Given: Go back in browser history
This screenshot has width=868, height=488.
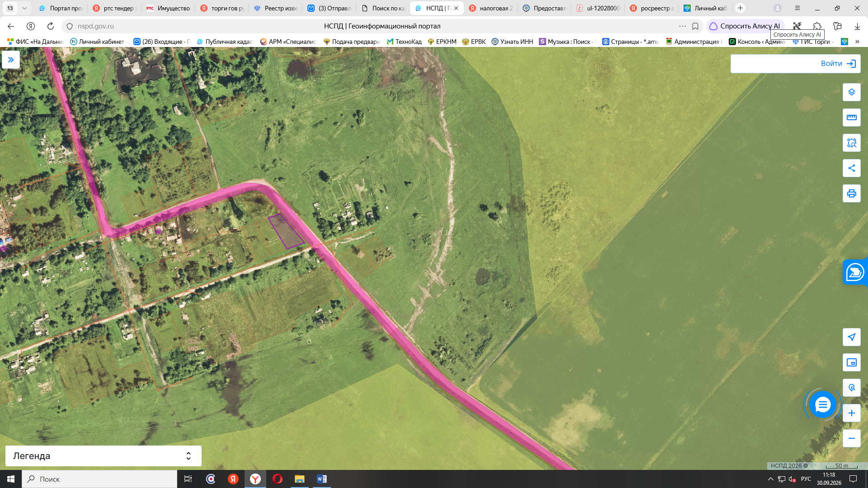Looking at the screenshot, I should coord(11,26).
